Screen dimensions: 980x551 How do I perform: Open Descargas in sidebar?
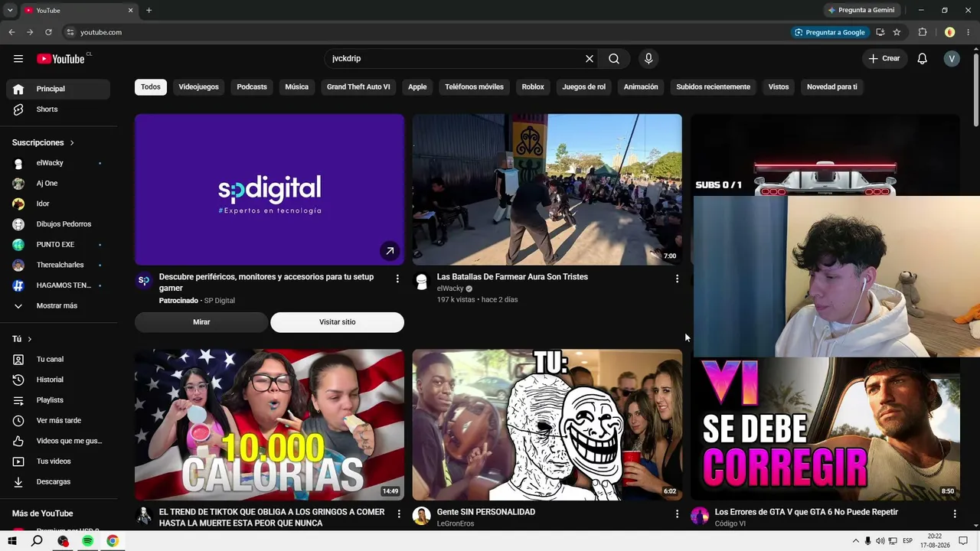point(58,482)
